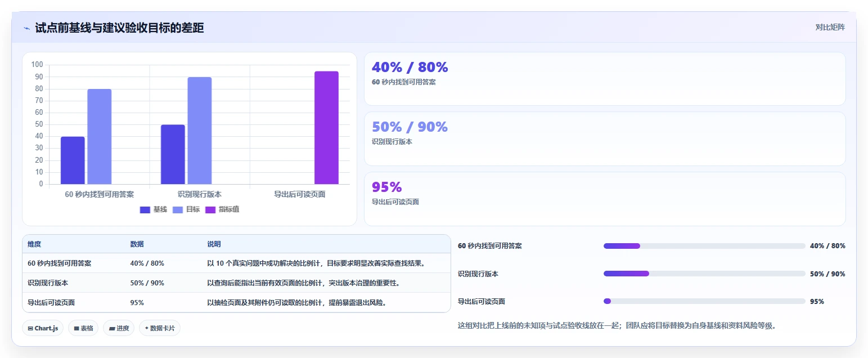Click x-axis label 60 秒内找到可用答案
The image size is (868, 358).
point(100,194)
